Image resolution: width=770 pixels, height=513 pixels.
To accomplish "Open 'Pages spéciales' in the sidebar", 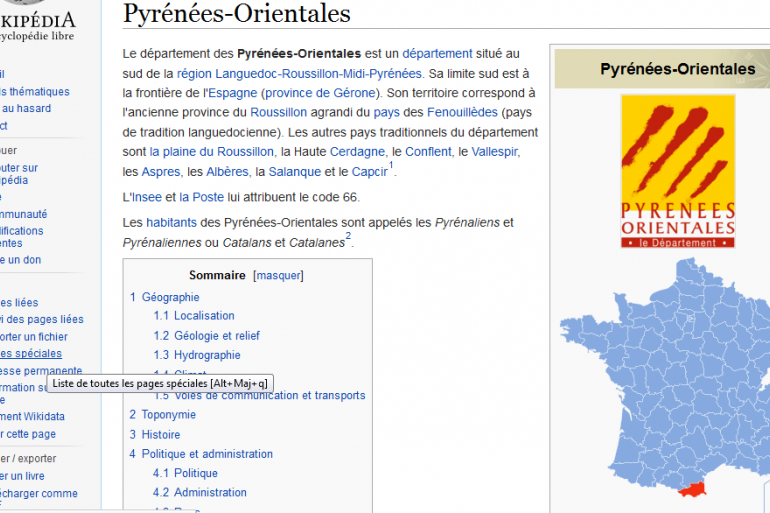I will 30,353.
